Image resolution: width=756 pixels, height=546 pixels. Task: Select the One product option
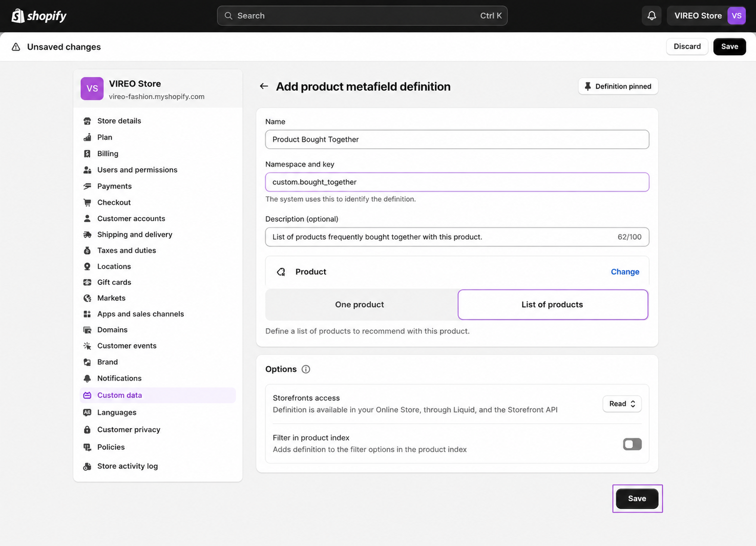tap(360, 305)
